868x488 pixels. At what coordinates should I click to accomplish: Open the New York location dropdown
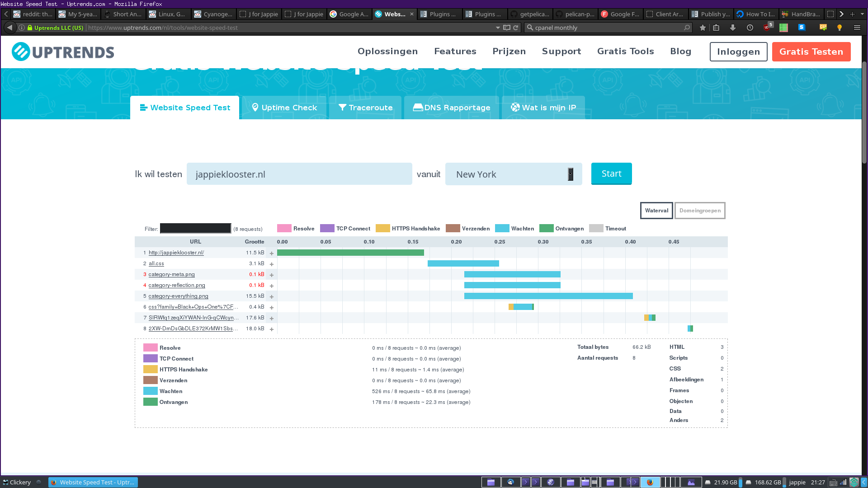pyautogui.click(x=514, y=174)
